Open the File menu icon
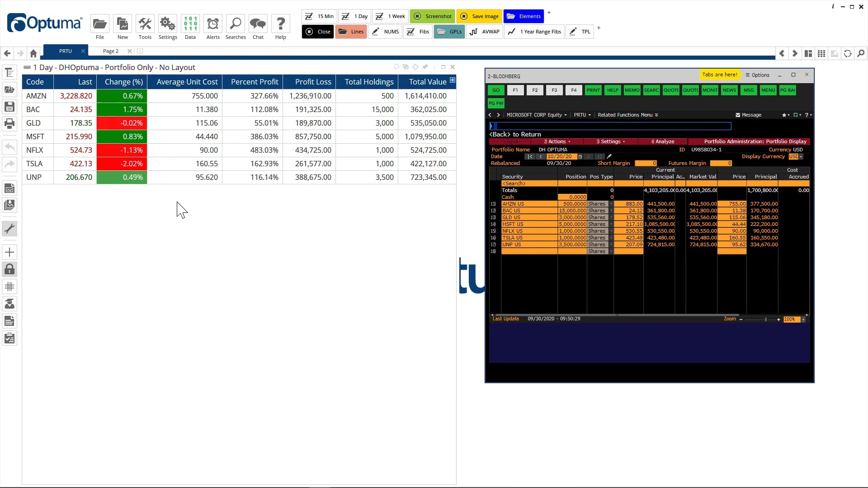The width and height of the screenshot is (868, 488). (x=99, y=24)
